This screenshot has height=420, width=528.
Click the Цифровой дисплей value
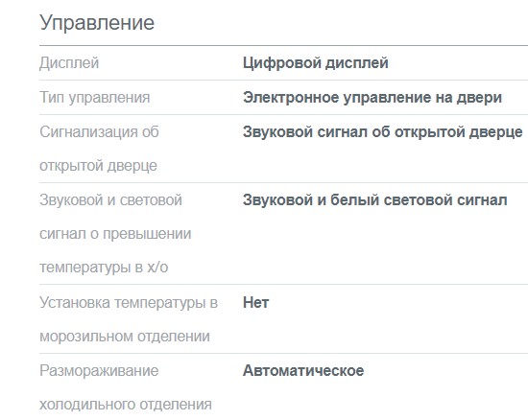316,63
